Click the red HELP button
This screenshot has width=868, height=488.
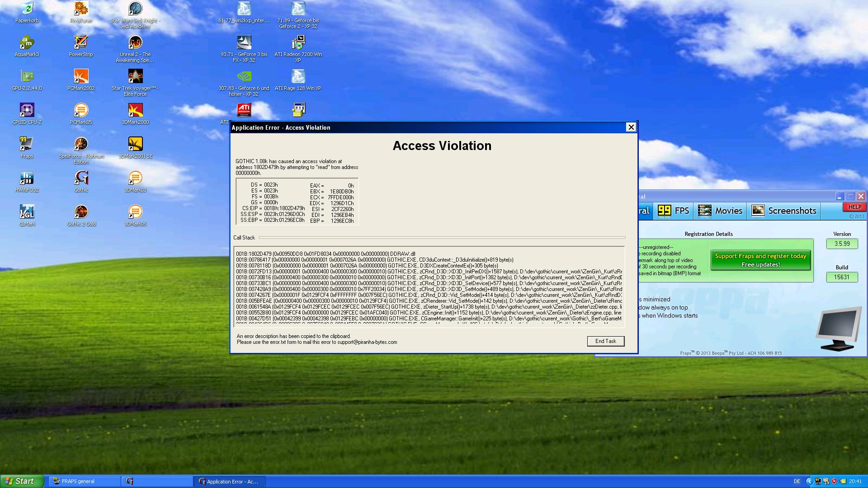click(854, 207)
